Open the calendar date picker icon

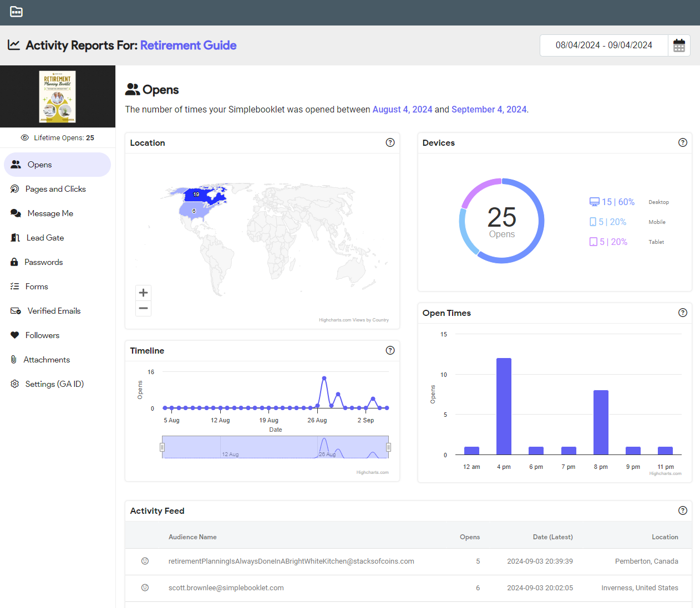[x=679, y=46]
